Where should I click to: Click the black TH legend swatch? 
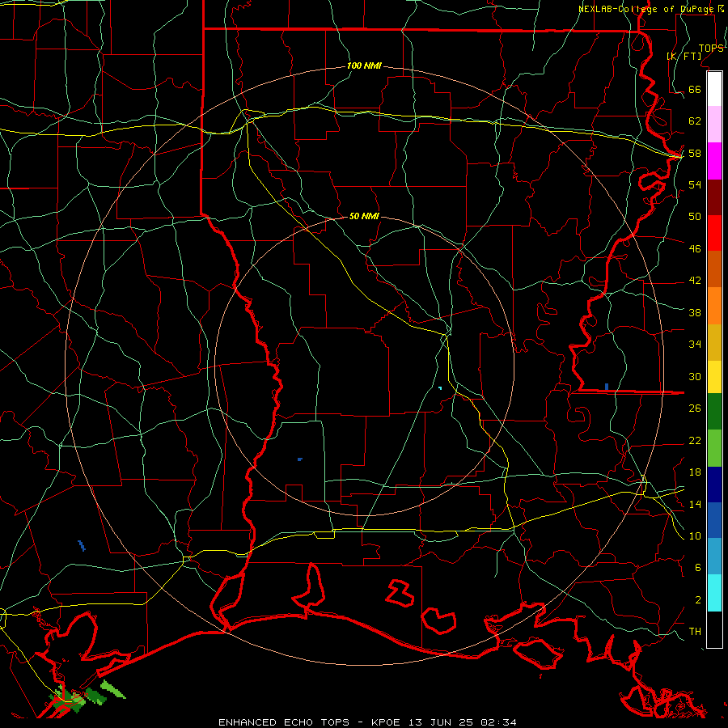(714, 629)
